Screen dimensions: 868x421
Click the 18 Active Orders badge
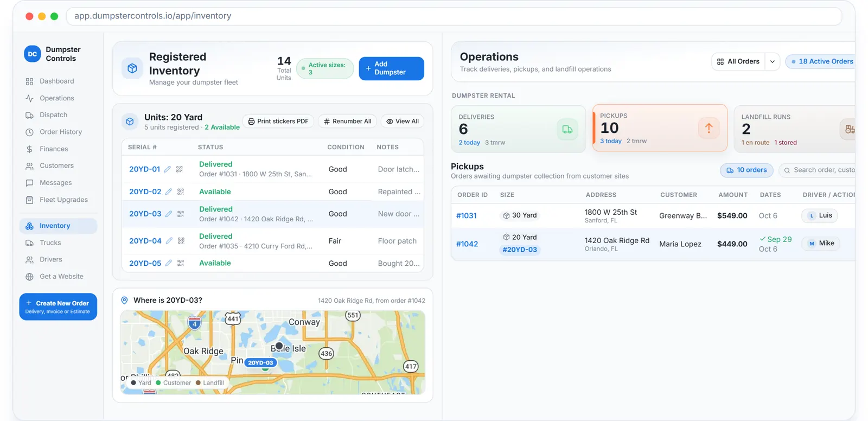(821, 62)
